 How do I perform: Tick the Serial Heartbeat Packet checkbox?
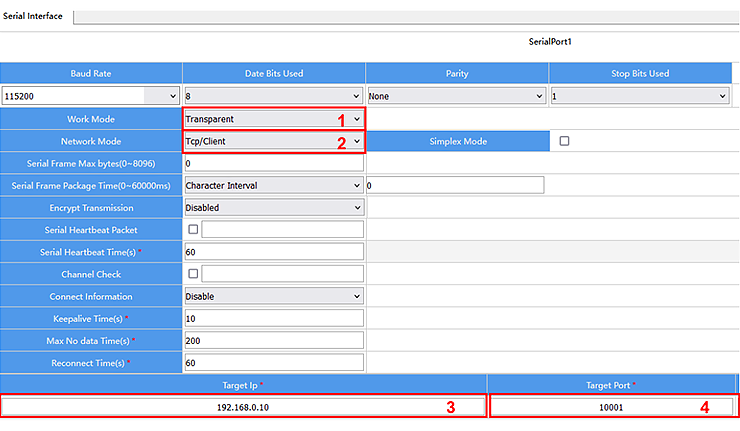(193, 229)
